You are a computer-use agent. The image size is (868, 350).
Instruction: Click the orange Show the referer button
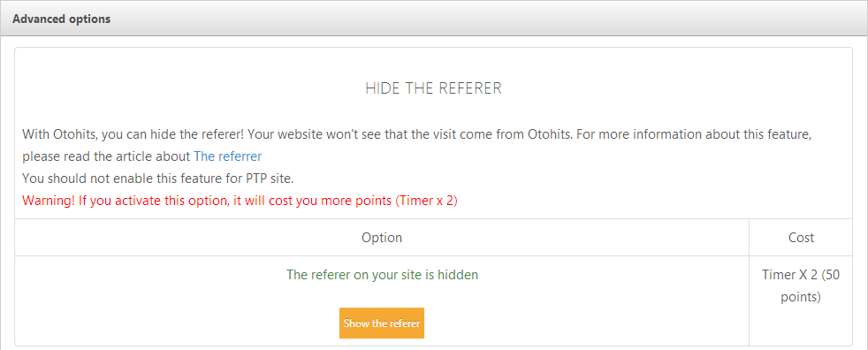(x=382, y=323)
